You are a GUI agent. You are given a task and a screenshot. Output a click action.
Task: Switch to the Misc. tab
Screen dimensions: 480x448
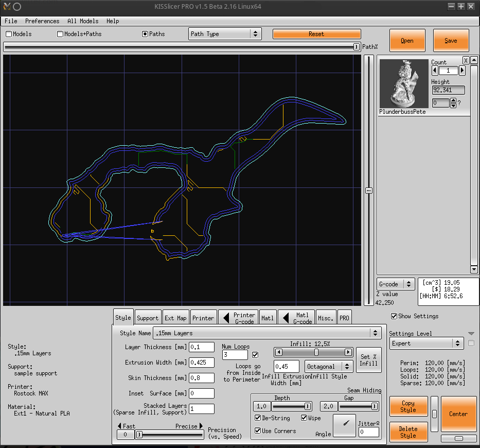tap(326, 318)
